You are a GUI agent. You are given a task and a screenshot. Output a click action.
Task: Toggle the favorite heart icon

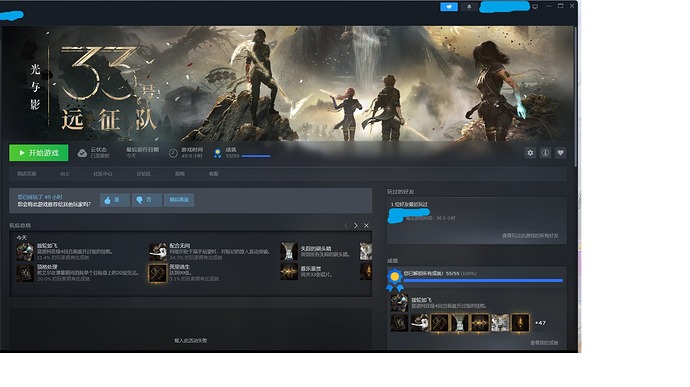coord(560,153)
